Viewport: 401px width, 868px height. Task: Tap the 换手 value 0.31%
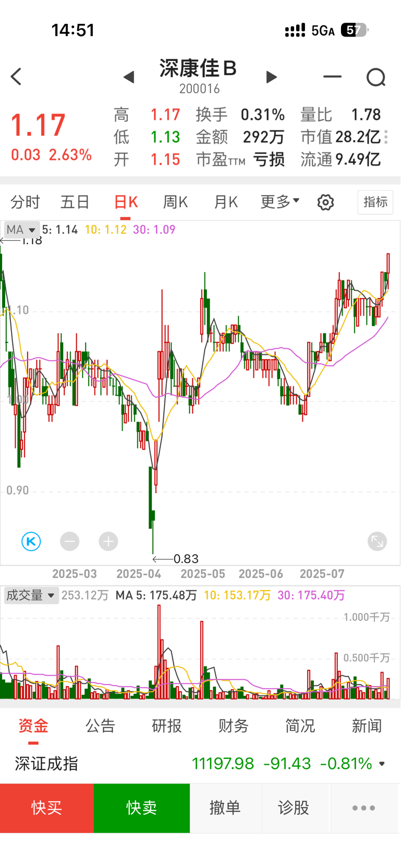pos(263,115)
